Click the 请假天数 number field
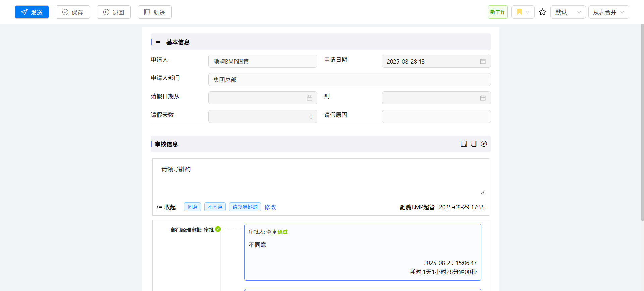The image size is (644, 291). click(x=263, y=117)
